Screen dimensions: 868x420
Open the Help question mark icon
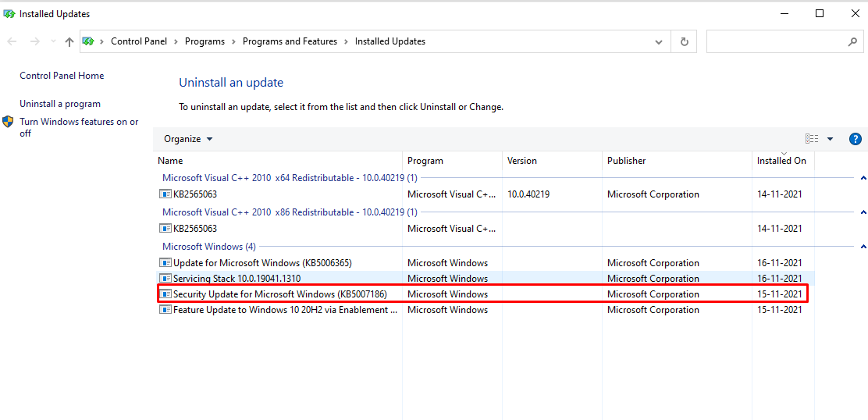point(856,139)
